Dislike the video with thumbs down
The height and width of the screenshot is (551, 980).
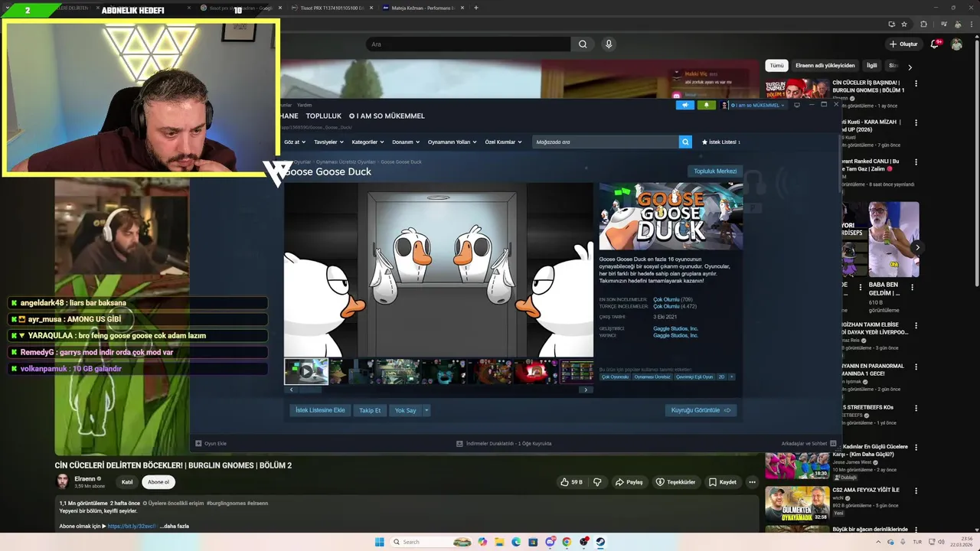point(598,482)
